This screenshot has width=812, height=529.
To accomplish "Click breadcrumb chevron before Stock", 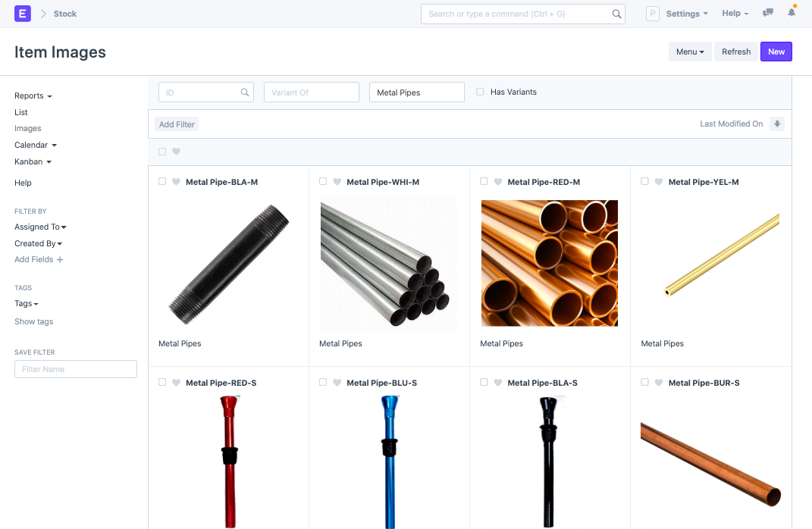I will coord(43,14).
